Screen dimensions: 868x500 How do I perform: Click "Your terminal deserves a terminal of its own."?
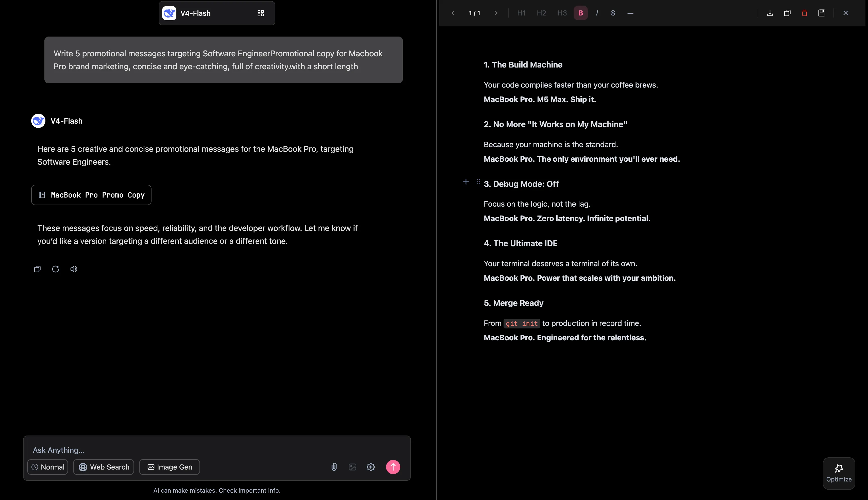(560, 263)
